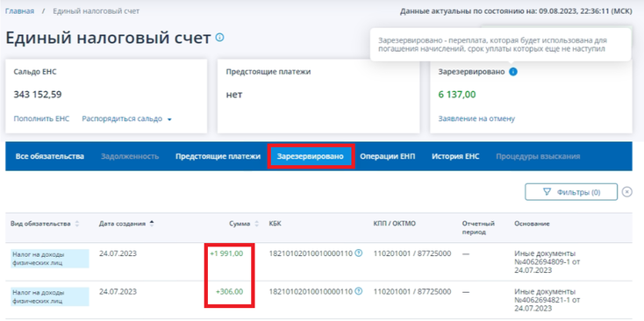Screen dimensions: 644x321
Task: Click КПП/ОКТМО value in 306,00 row
Action: (x=412, y=292)
